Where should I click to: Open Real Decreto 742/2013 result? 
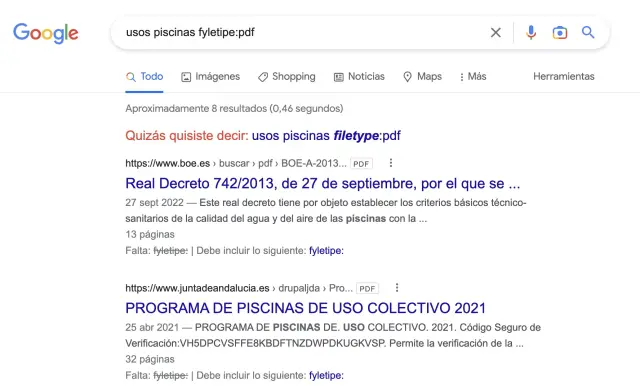click(323, 184)
